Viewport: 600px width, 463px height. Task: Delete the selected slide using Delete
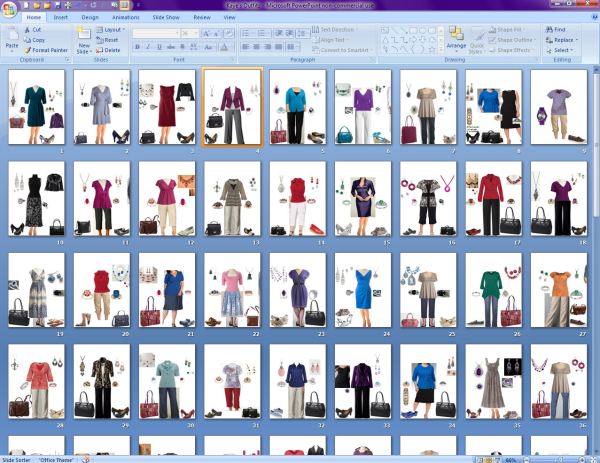[x=110, y=49]
